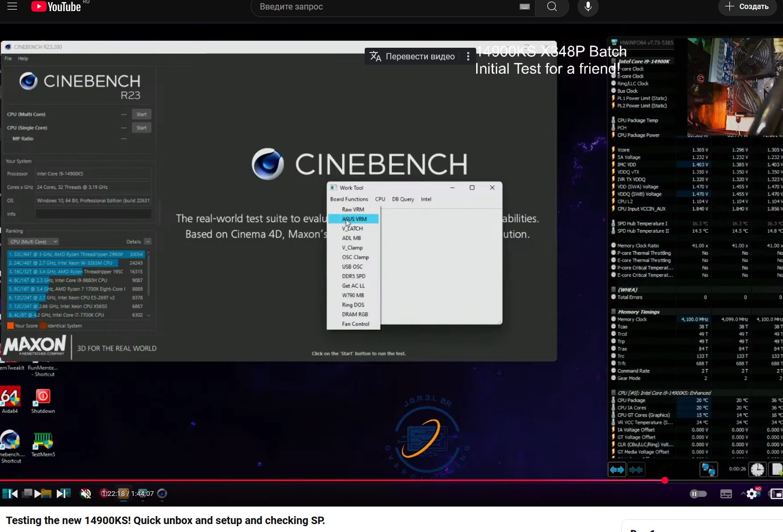Select ranking row Intel Core i9-9880H CPU
This screenshot has width=783, height=532.
76,280
